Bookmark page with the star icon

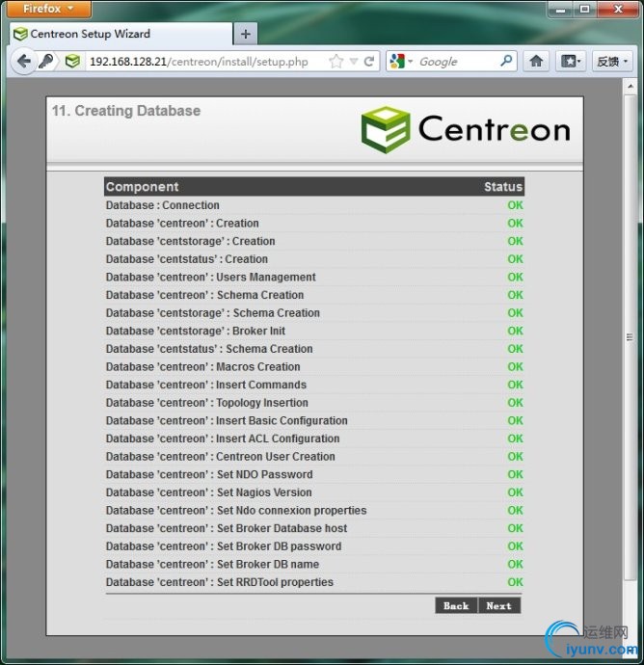336,62
